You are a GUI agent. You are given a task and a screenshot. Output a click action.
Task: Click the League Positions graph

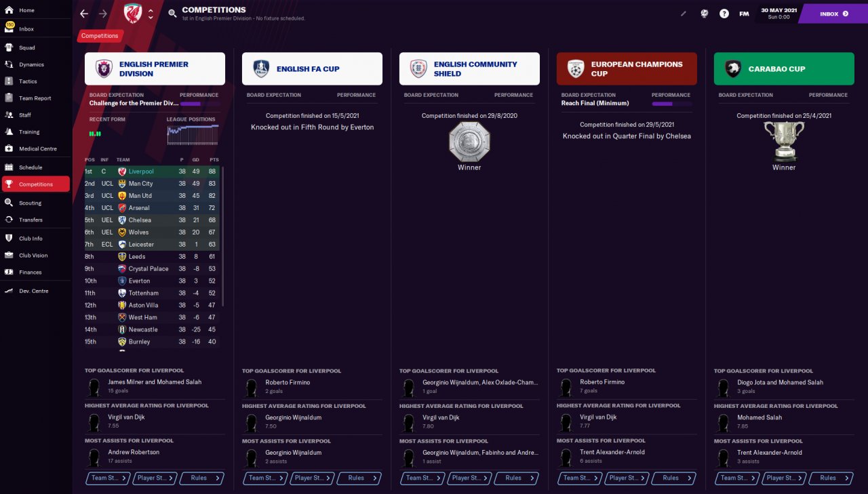193,135
